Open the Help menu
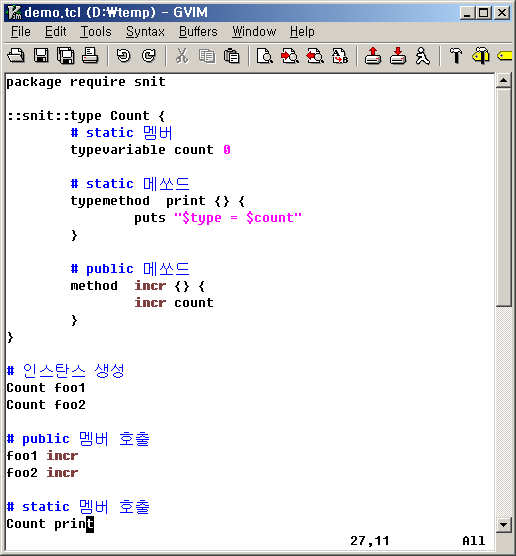Viewport: 516px width, 556px height. 302,32
